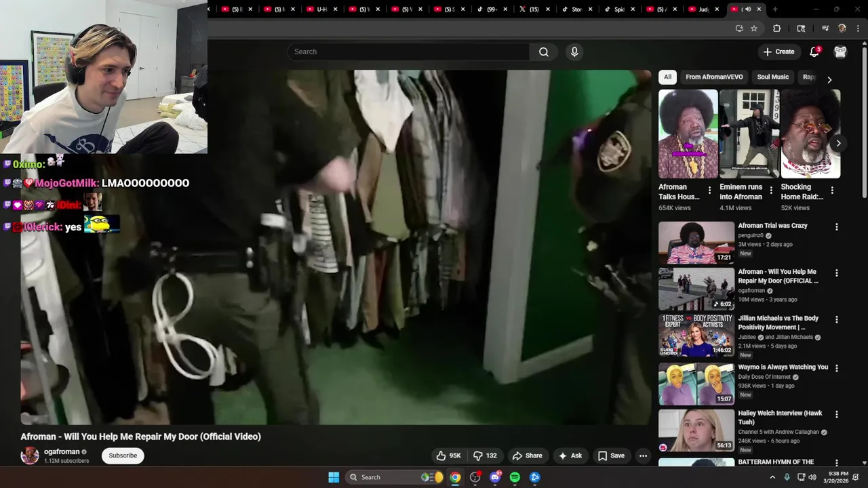Viewport: 868px width, 488px height.
Task: Open options for Afroman Trial was Crazy
Action: tap(836, 227)
